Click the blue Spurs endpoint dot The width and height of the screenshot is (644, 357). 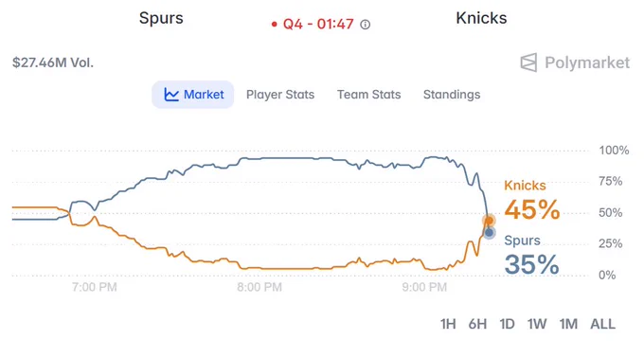tap(489, 233)
